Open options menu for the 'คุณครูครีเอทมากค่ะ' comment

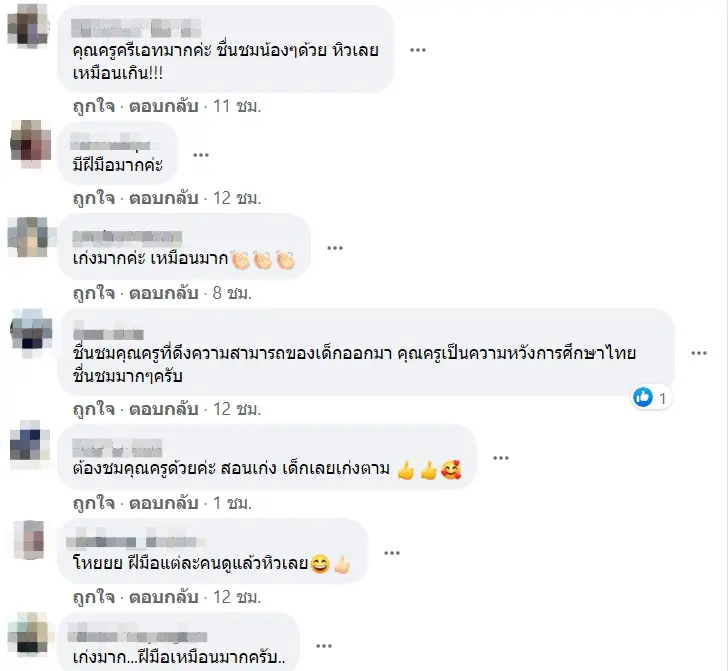click(417, 50)
